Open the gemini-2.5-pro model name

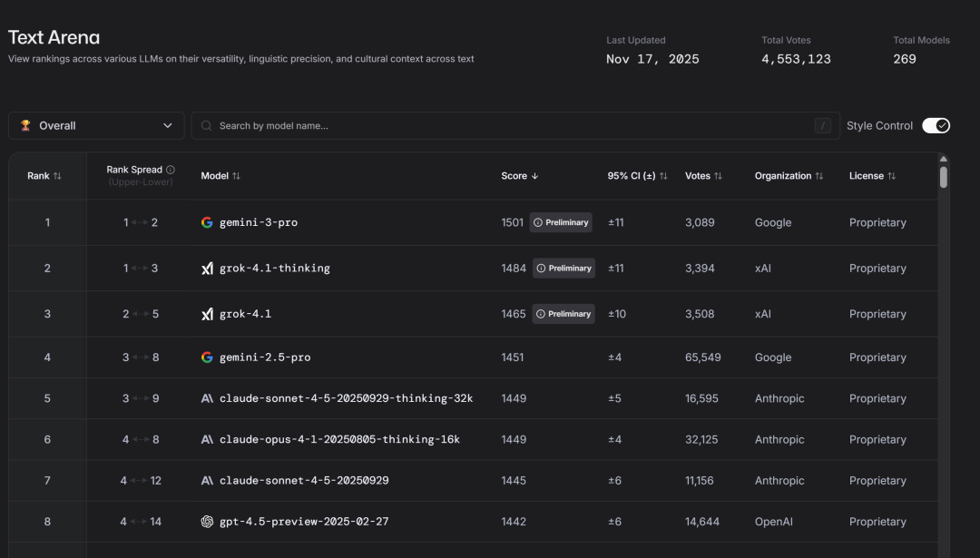(265, 357)
